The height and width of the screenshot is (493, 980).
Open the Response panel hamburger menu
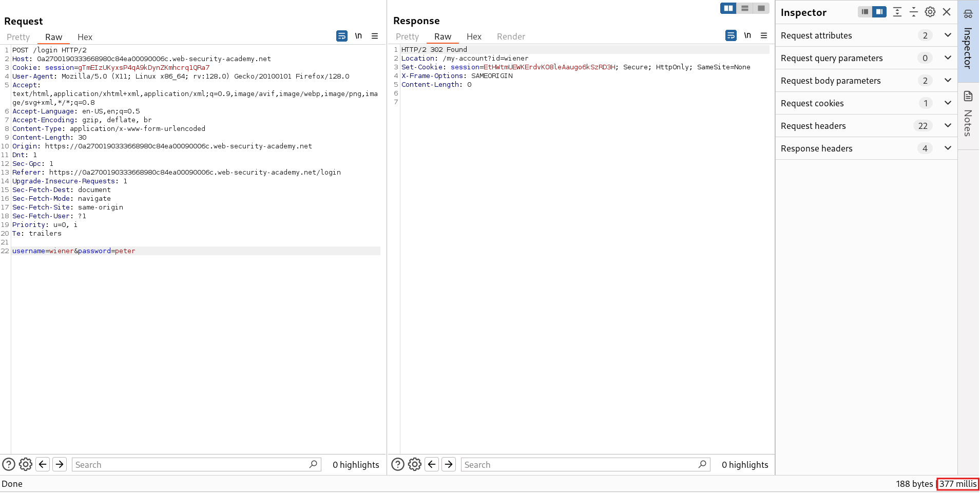764,35
